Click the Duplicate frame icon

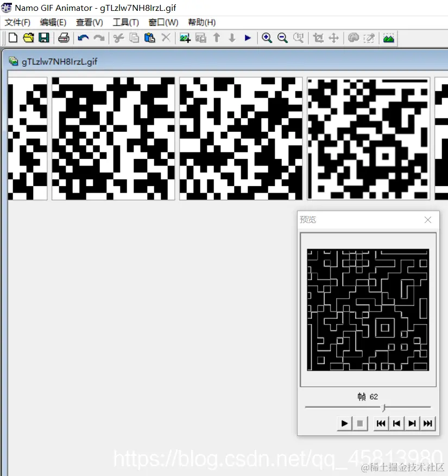point(201,38)
